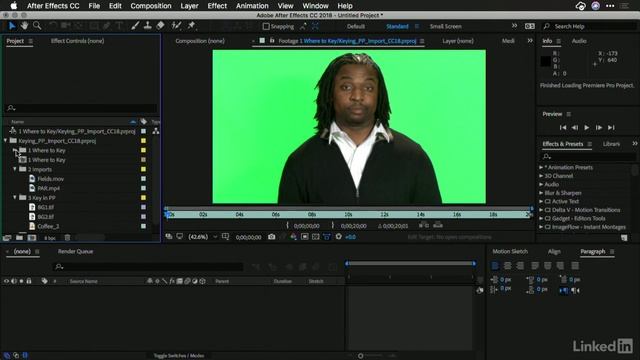Select the Eraser tool
Image resolution: width=640 pixels, height=360 pixels.
tap(160, 26)
